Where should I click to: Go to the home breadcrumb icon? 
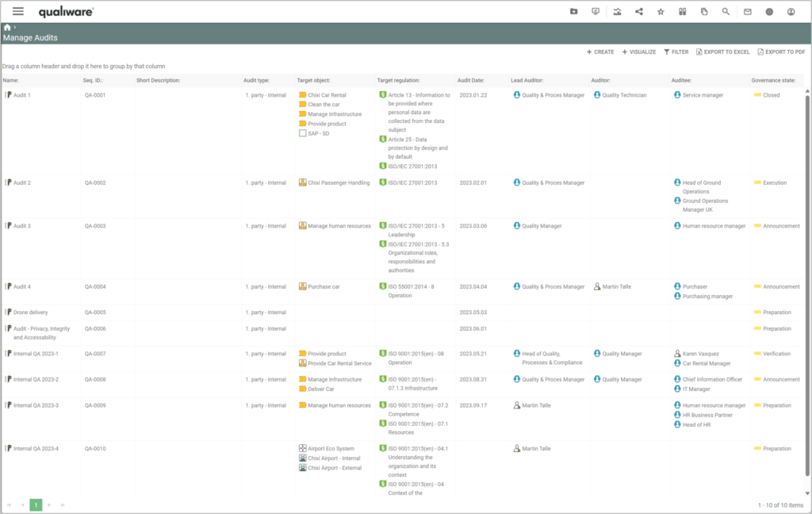(x=7, y=28)
